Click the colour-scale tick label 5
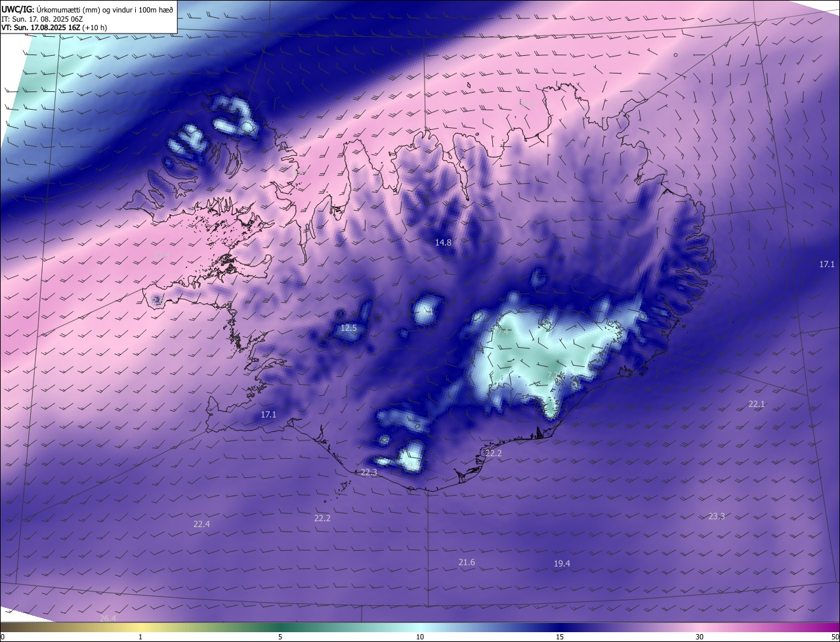This screenshot has height=642, width=840. (280, 637)
